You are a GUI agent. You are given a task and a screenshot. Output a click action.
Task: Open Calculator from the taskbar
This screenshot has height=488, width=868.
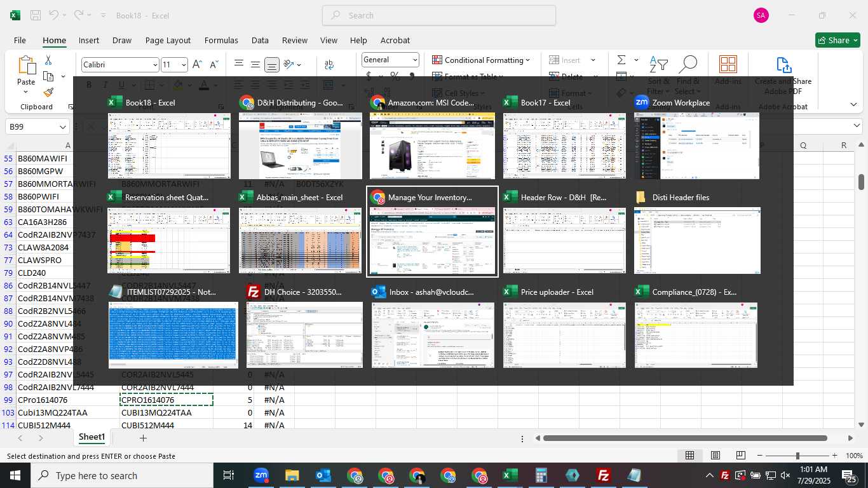pos(541,475)
